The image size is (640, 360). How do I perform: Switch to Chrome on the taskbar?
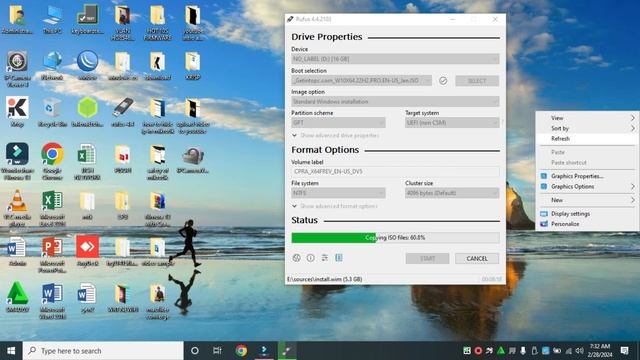[241, 351]
